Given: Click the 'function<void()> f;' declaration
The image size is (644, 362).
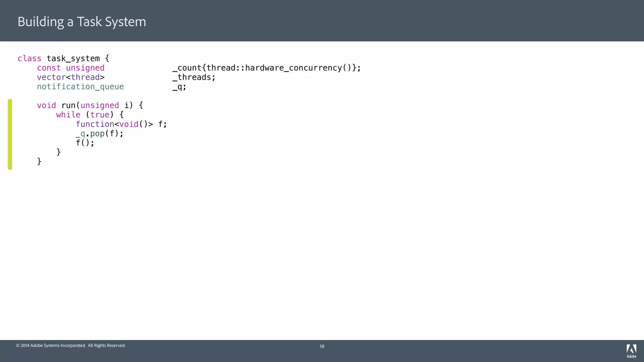Looking at the screenshot, I should (x=121, y=124).
